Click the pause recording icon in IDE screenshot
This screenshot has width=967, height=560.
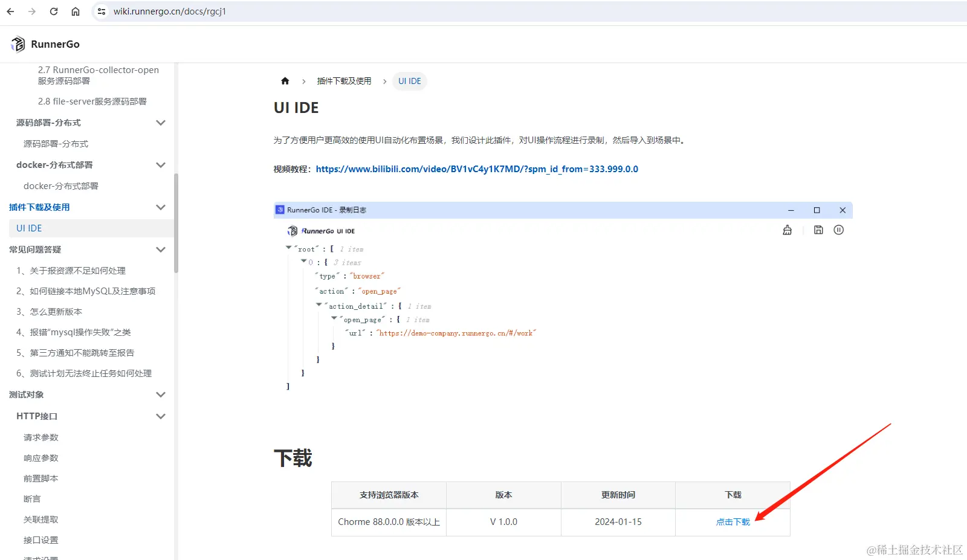coord(839,230)
